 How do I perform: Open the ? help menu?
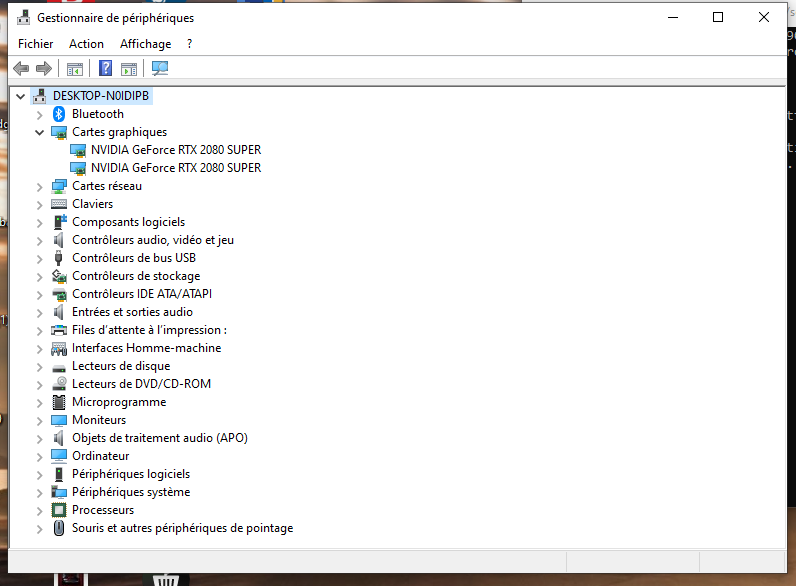click(x=189, y=44)
